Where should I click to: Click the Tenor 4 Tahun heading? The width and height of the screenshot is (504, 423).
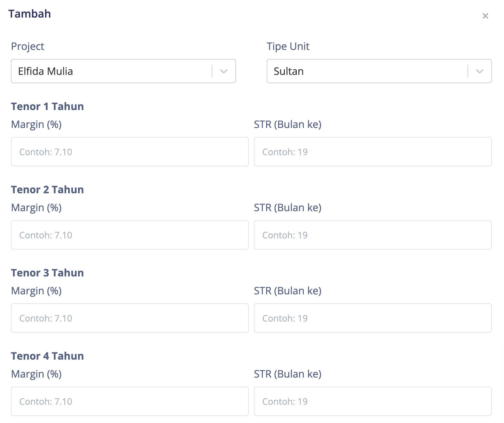coord(47,356)
